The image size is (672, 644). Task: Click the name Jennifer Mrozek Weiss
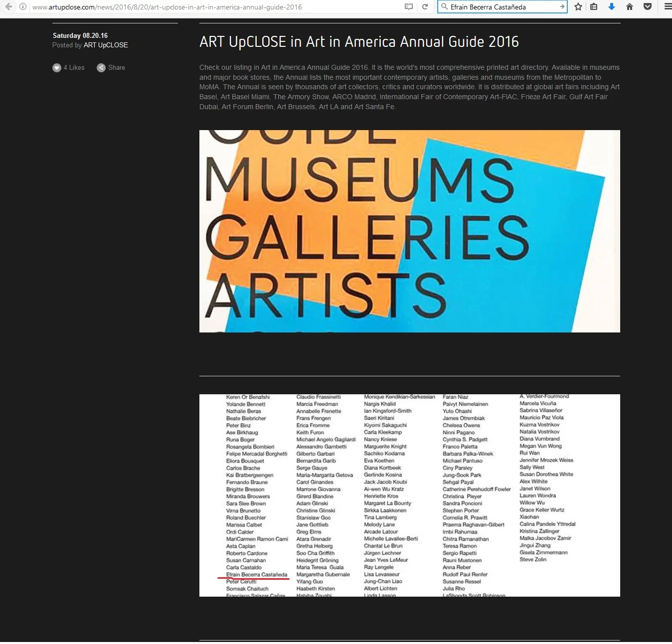pyautogui.click(x=546, y=460)
